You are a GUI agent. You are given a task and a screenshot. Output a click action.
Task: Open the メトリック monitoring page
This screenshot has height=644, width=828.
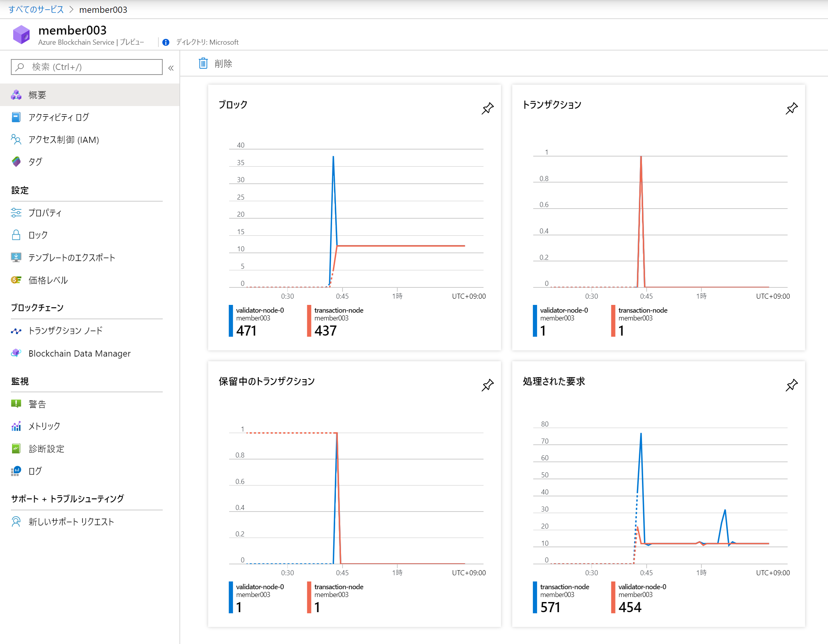(x=44, y=426)
